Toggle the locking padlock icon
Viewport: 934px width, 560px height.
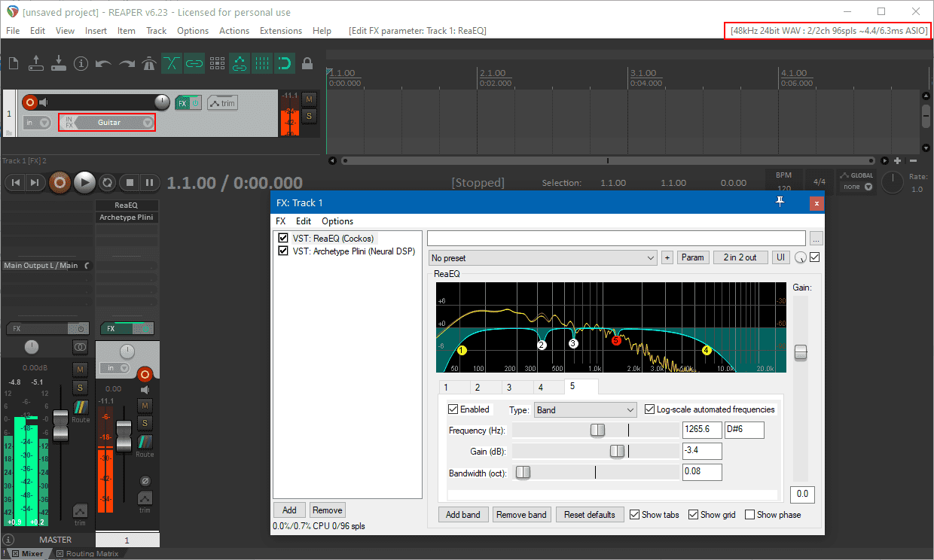(x=307, y=63)
